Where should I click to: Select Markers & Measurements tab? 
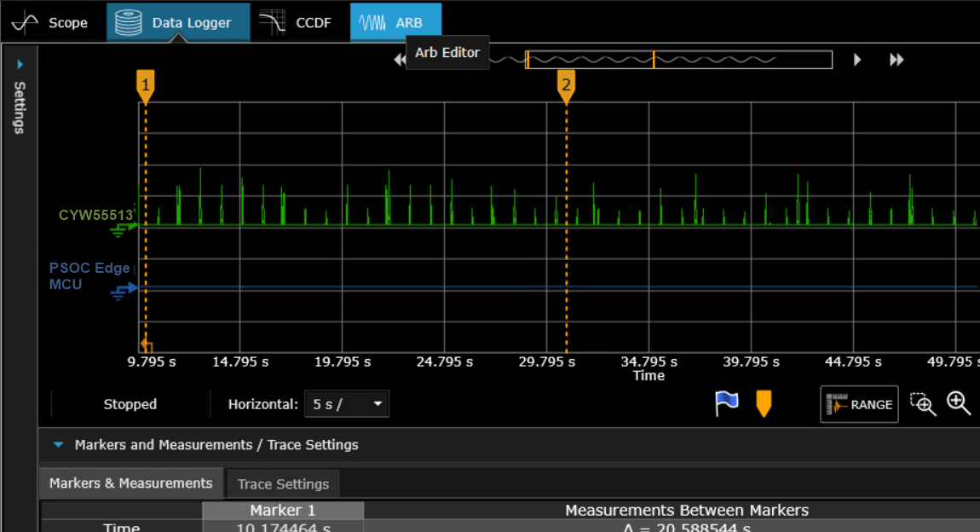point(130,483)
